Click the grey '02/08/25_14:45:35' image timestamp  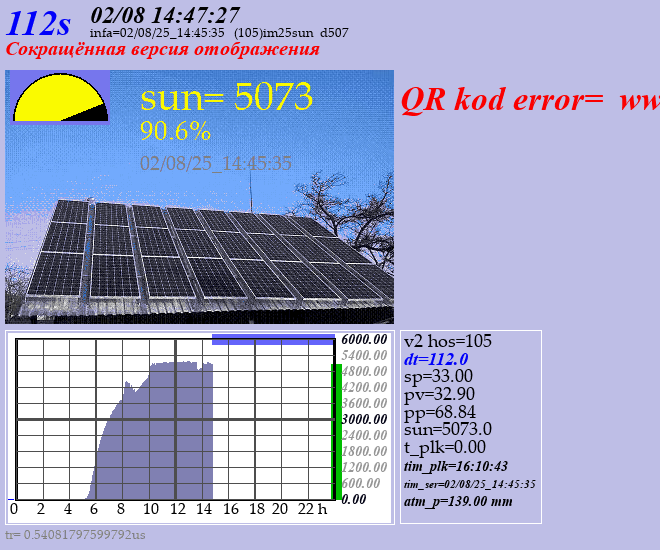(216, 163)
